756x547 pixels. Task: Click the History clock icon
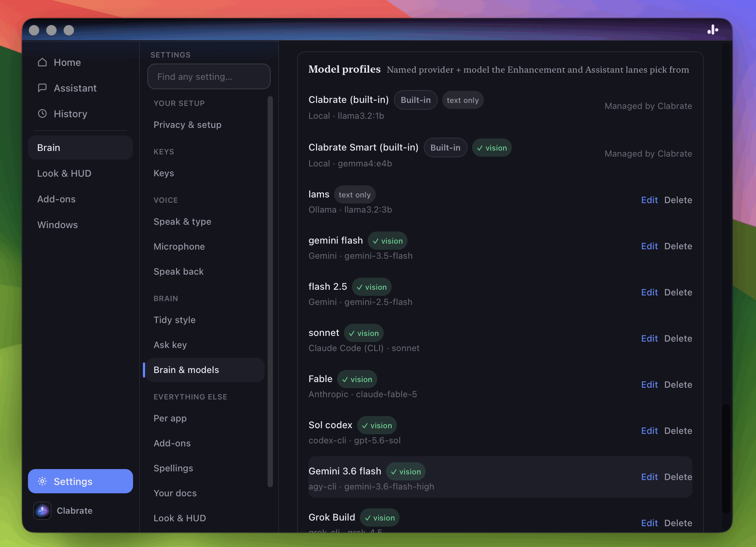pyautogui.click(x=42, y=114)
